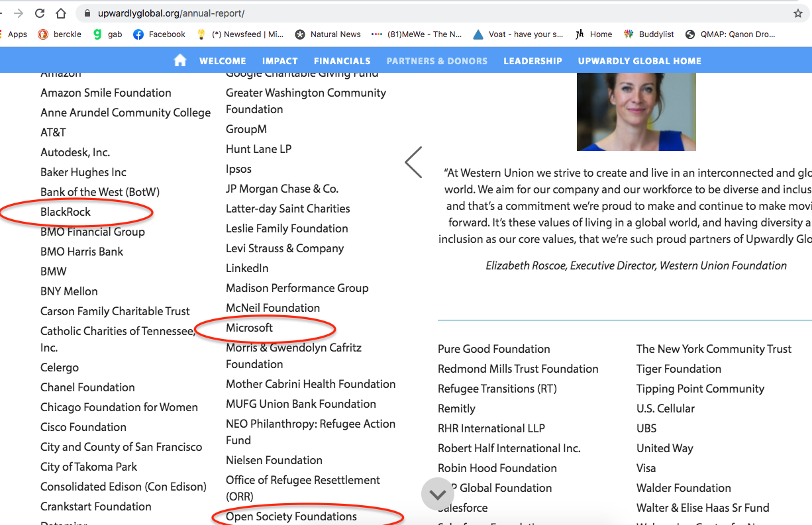Click "Cisco Foundation"
The width and height of the screenshot is (812, 525).
tap(83, 427)
